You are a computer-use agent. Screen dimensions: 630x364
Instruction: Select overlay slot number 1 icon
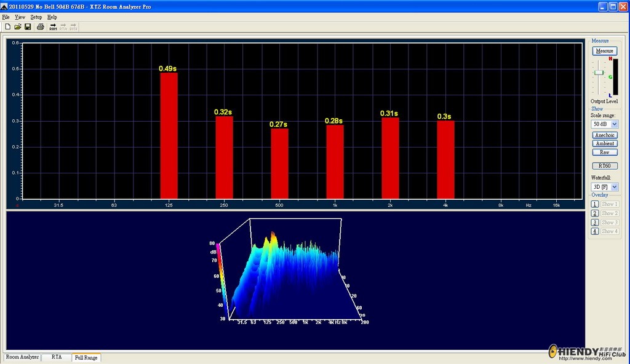pos(595,204)
